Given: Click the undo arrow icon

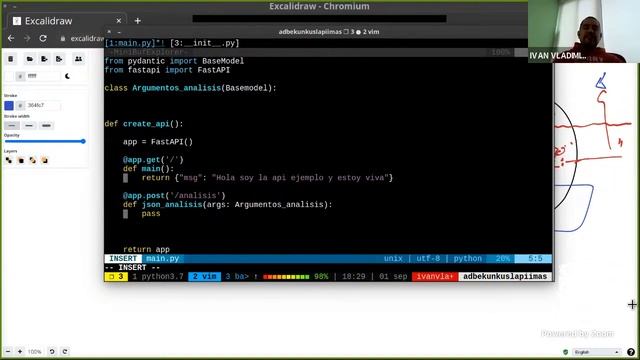Looking at the screenshot, I should point(52,351).
